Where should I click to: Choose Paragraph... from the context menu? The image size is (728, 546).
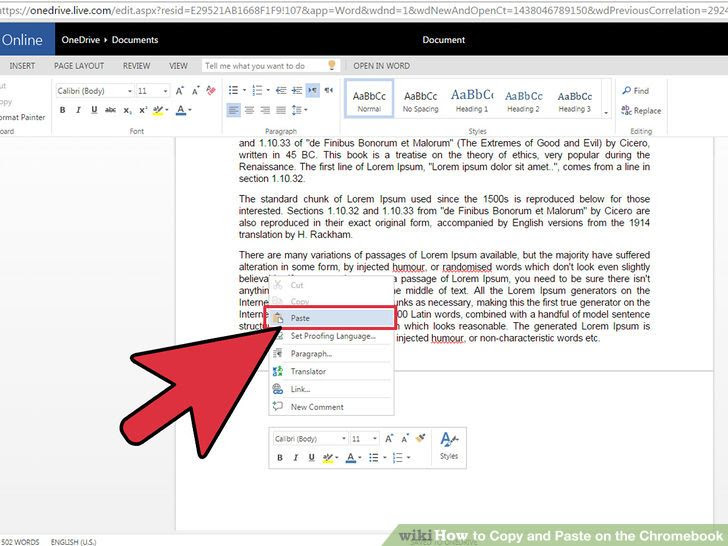[x=331, y=354]
